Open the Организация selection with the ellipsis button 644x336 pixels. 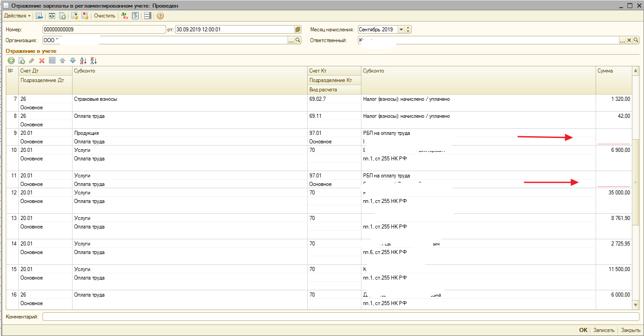click(x=291, y=40)
